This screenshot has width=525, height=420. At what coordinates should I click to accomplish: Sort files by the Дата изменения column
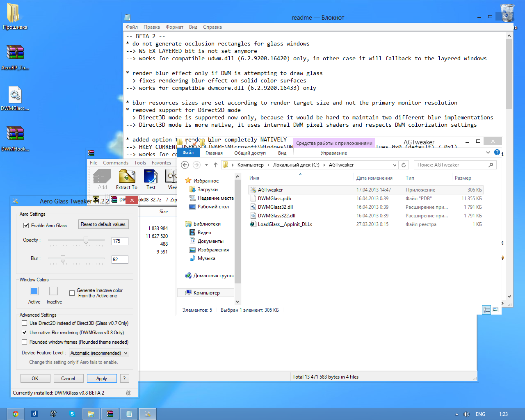(374, 178)
